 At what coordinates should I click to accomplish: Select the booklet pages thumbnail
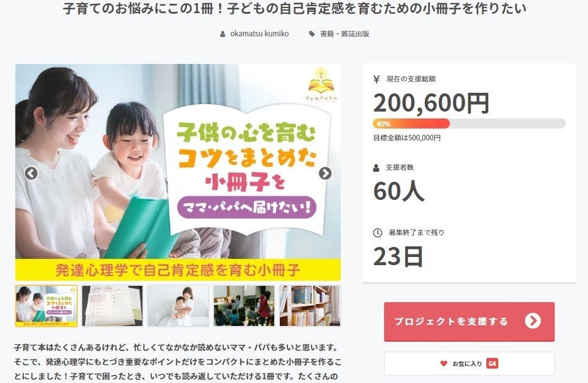click(112, 306)
